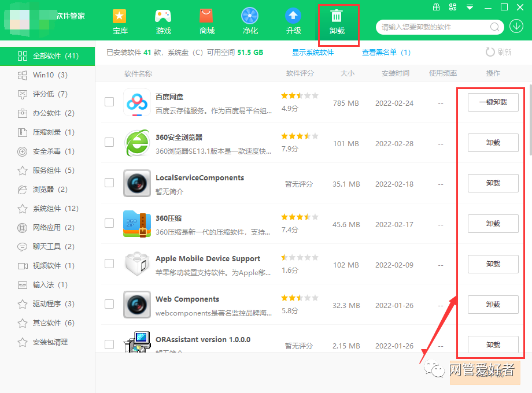Select 办公软件 (2) category
This screenshot has height=393, width=532.
click(47, 113)
